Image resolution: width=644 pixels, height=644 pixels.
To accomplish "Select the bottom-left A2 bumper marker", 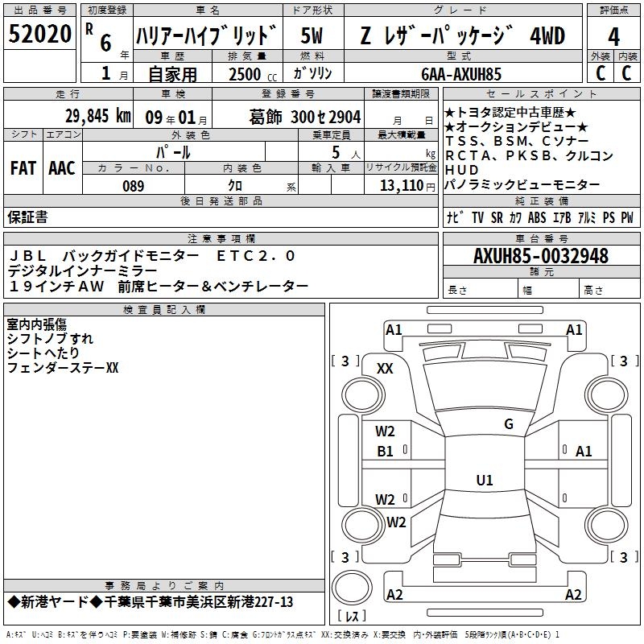I will coord(394,595).
